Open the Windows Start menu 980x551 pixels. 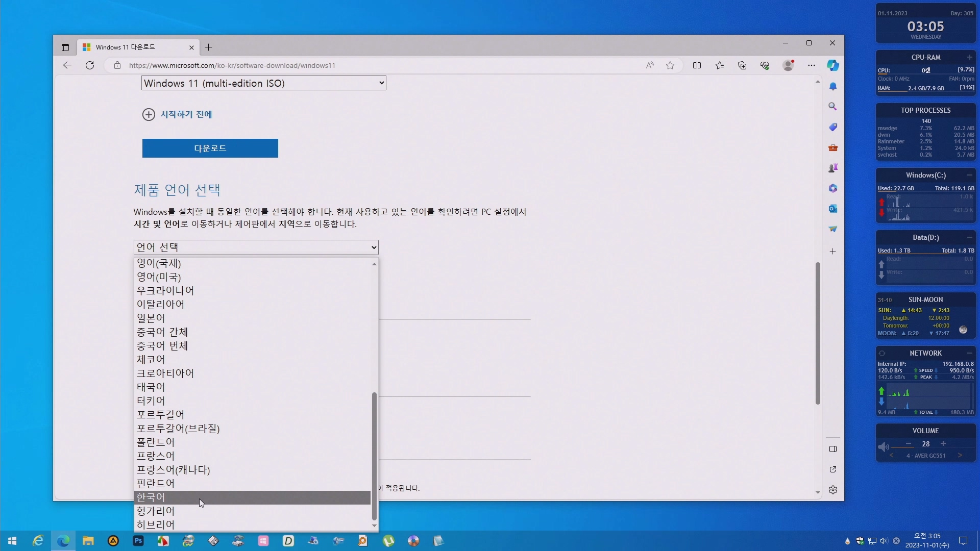[13, 541]
